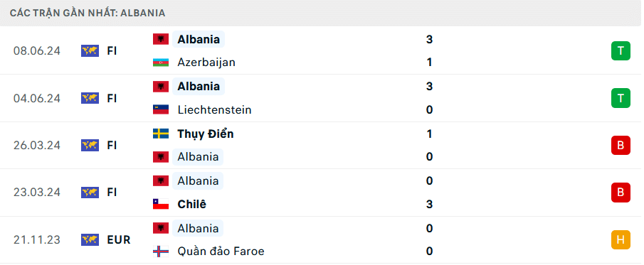Click the orange H badge for the Faroe match
The width and height of the screenshot is (644, 265).
pos(621,239)
